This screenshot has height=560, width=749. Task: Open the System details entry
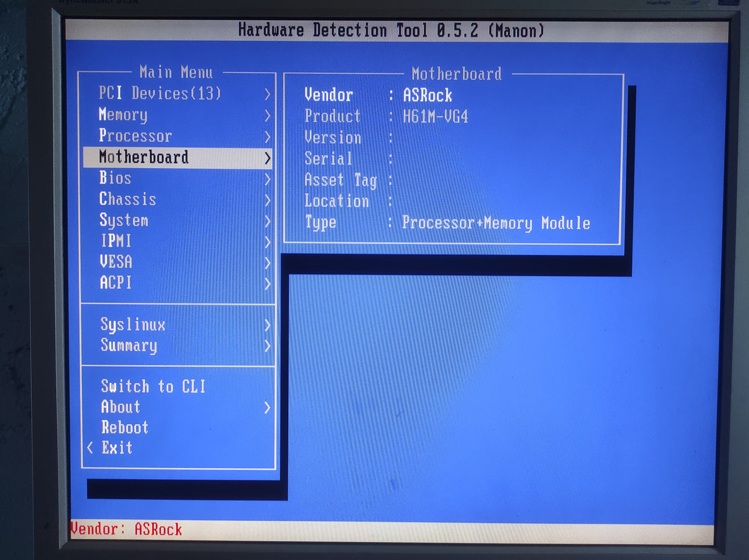pyautogui.click(x=124, y=220)
